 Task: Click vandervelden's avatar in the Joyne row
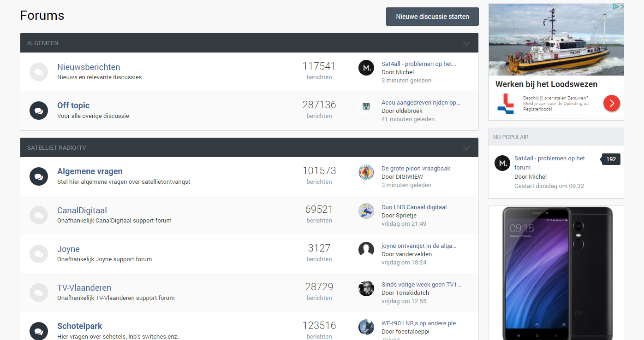pyautogui.click(x=366, y=250)
